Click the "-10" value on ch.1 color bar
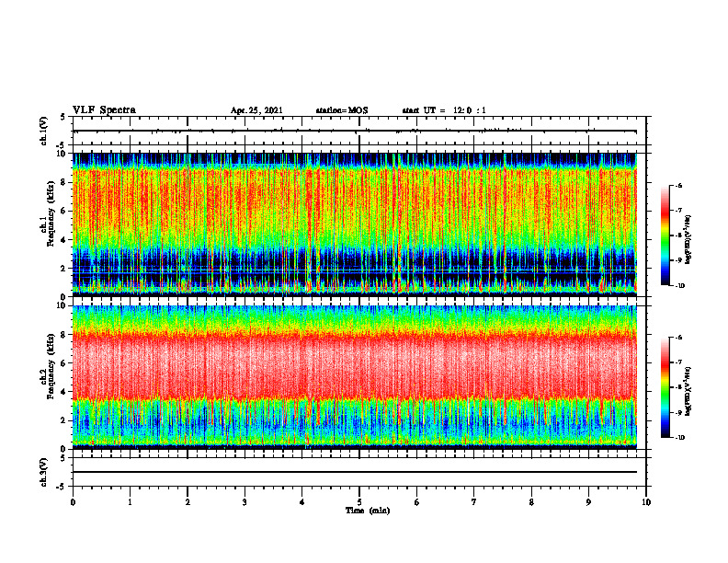 point(679,286)
